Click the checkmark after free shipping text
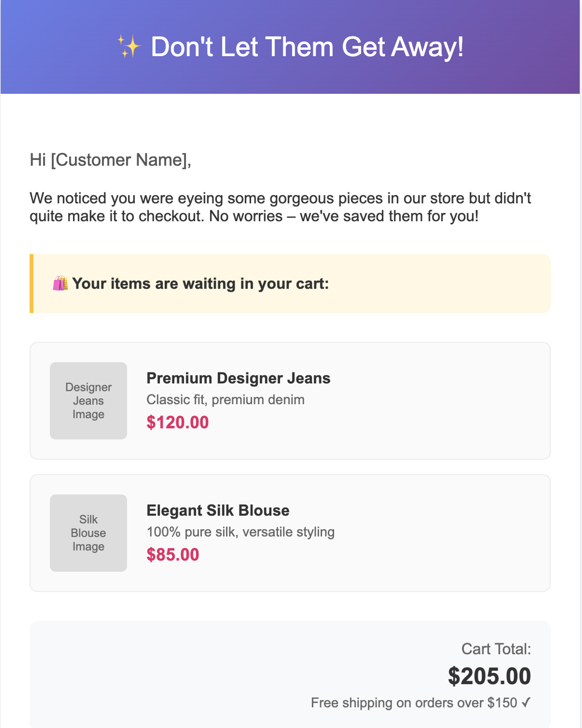Image resolution: width=582 pixels, height=728 pixels. (526, 703)
